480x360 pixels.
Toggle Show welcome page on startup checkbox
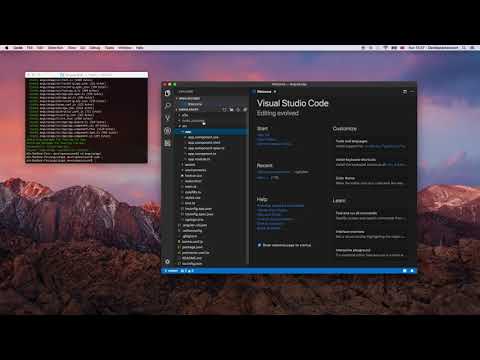(x=259, y=245)
